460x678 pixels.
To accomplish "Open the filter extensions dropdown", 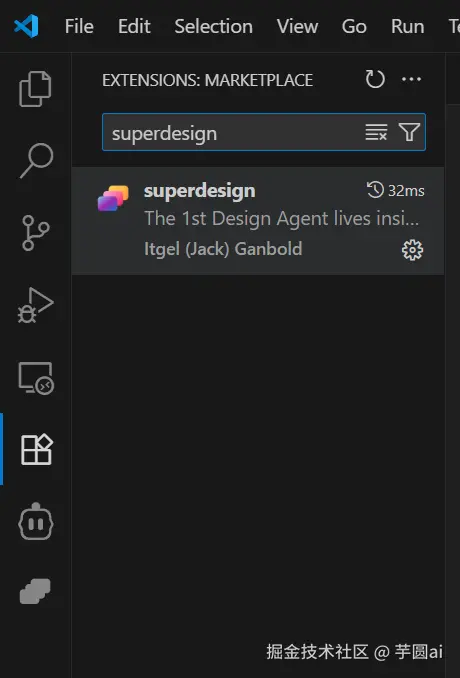I will pyautogui.click(x=409, y=132).
